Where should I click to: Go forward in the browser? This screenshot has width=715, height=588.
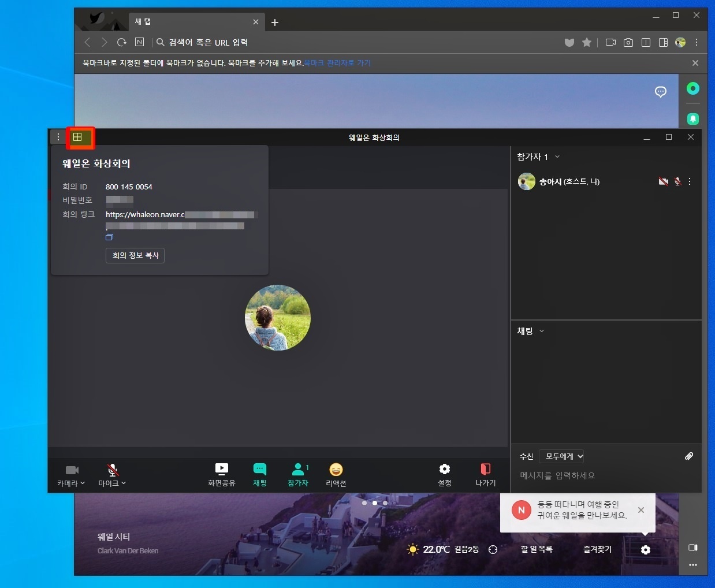pos(105,42)
